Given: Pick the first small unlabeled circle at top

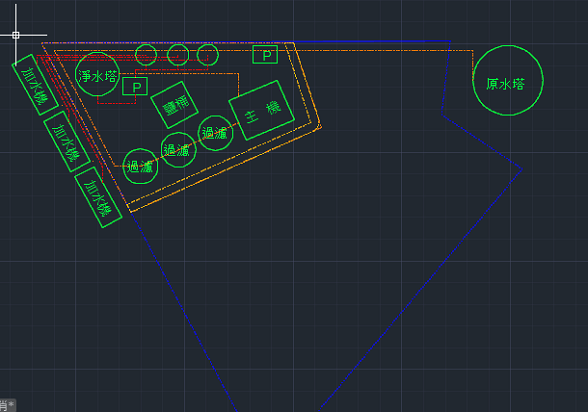Looking at the screenshot, I should point(146,55).
